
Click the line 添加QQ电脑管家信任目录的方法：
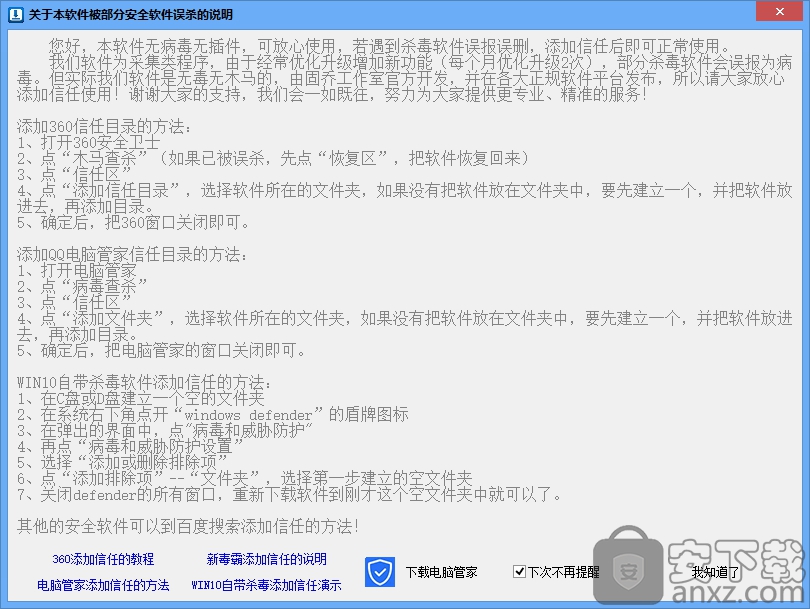(x=132, y=254)
